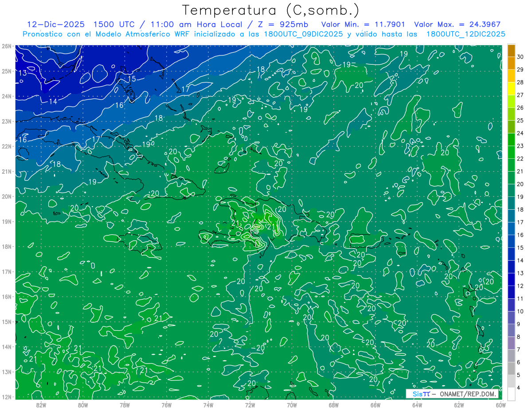Viewport: 532px width, 411px height.
Task: Click the '12N' latitude axis label
Action: click(6, 397)
